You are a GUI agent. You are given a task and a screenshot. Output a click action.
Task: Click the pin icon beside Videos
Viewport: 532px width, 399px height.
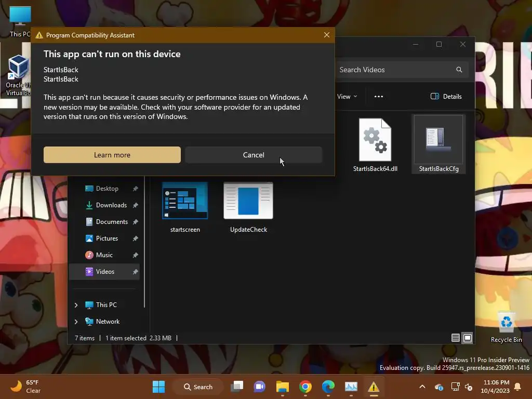[x=136, y=272]
